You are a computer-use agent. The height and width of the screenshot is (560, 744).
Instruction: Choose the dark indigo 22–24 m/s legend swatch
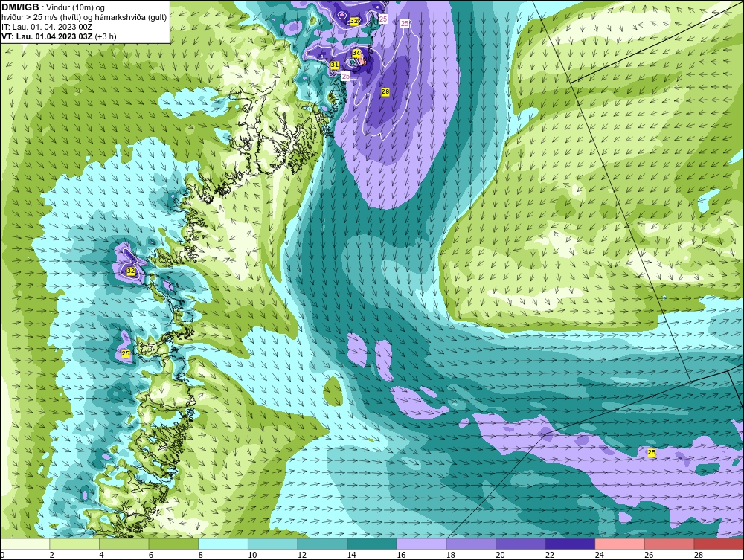(571, 544)
